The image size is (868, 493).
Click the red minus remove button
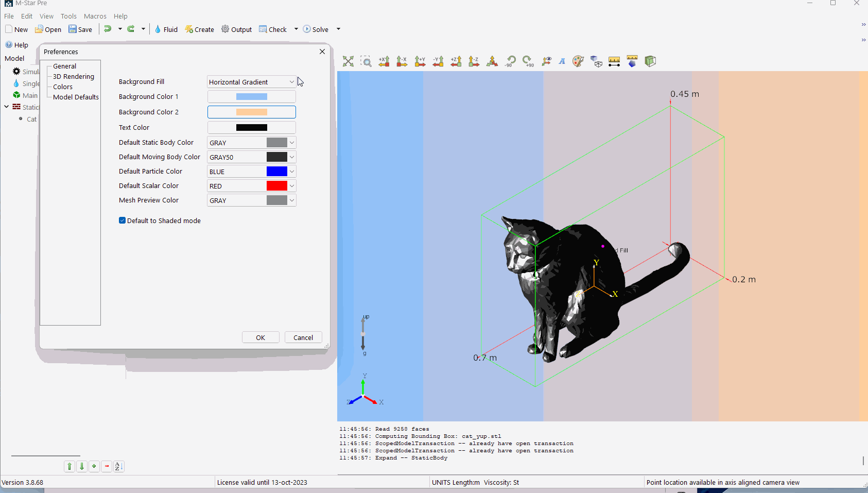(x=107, y=466)
